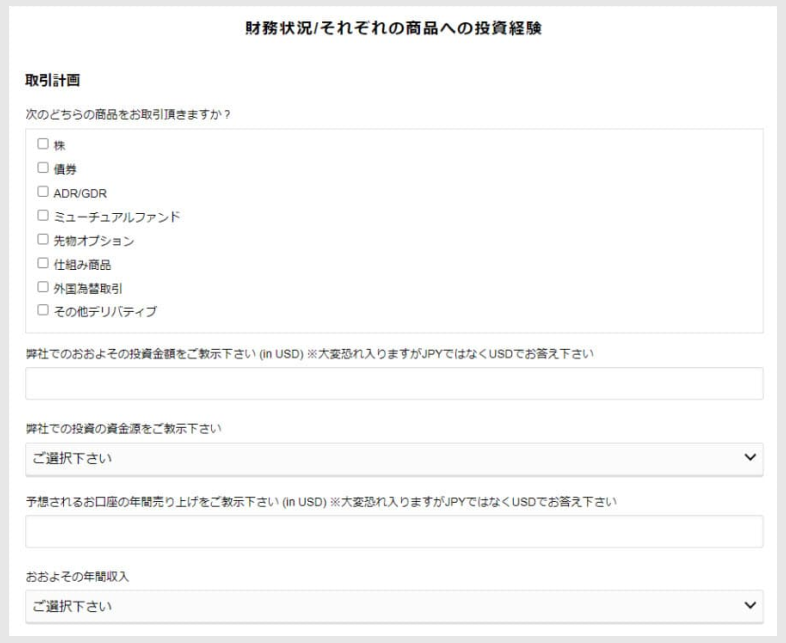Click the おおよその年間収入 label

[77, 577]
